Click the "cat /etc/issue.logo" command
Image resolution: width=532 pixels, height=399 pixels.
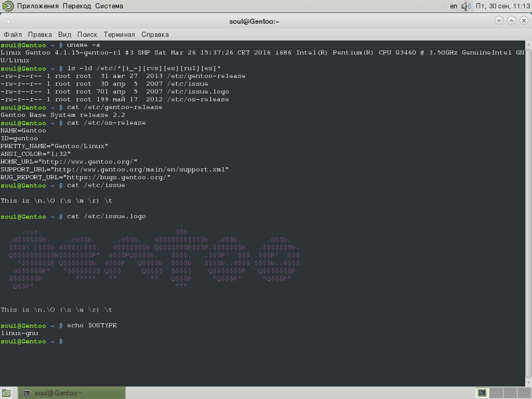[106, 217]
